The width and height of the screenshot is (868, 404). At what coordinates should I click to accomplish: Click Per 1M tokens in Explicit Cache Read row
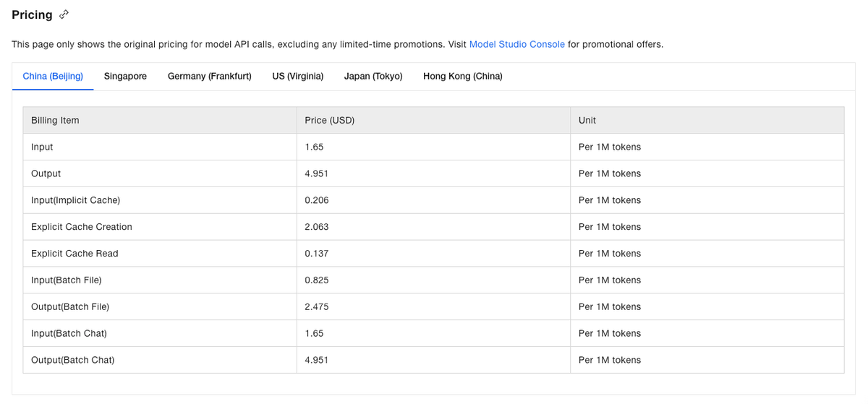tap(610, 254)
